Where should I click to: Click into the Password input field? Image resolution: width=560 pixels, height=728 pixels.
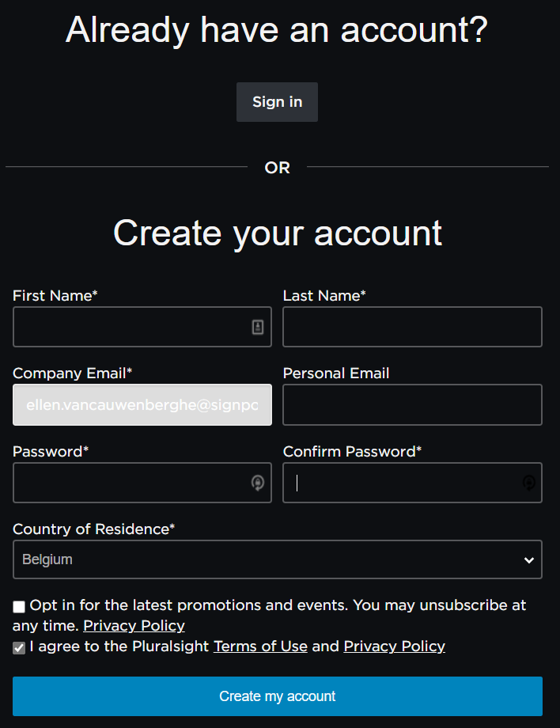[142, 483]
